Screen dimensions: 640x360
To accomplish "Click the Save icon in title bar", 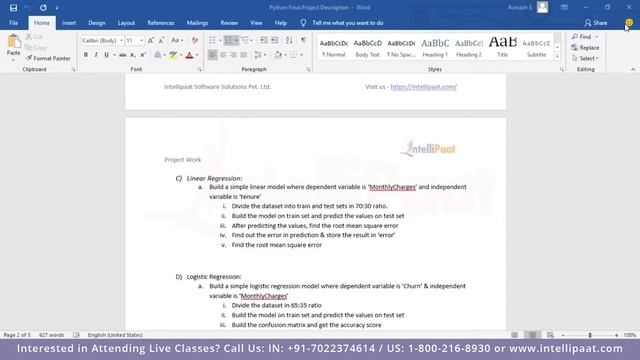I will [x=13, y=8].
